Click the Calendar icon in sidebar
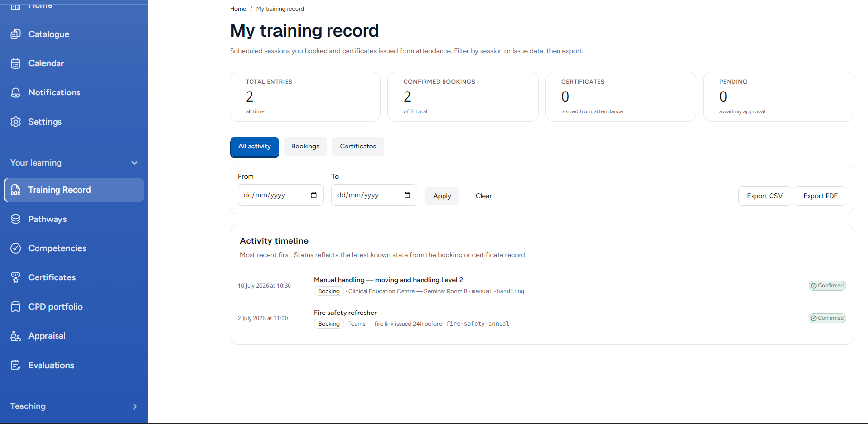 [x=16, y=63]
